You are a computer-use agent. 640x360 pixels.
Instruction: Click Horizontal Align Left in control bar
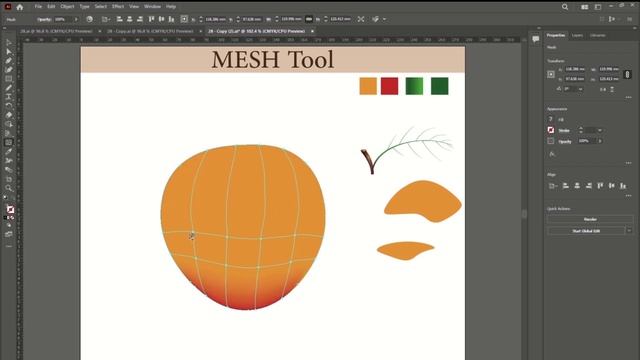point(120,19)
